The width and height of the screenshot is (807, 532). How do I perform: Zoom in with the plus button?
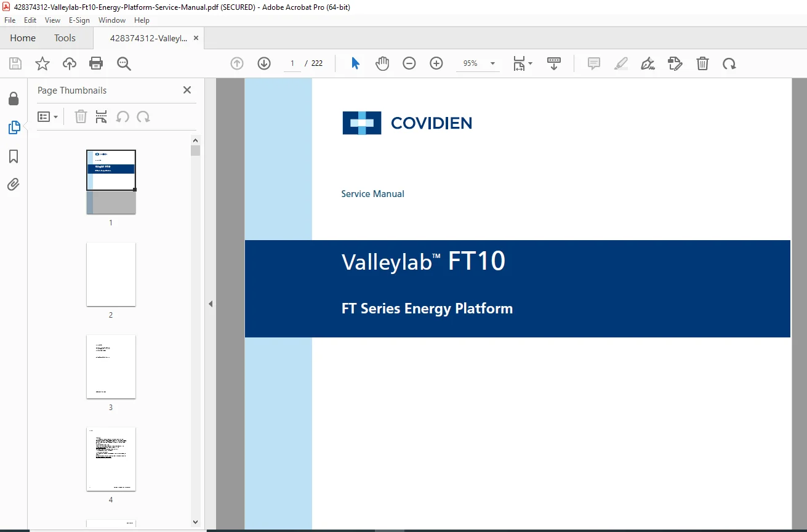(x=436, y=63)
